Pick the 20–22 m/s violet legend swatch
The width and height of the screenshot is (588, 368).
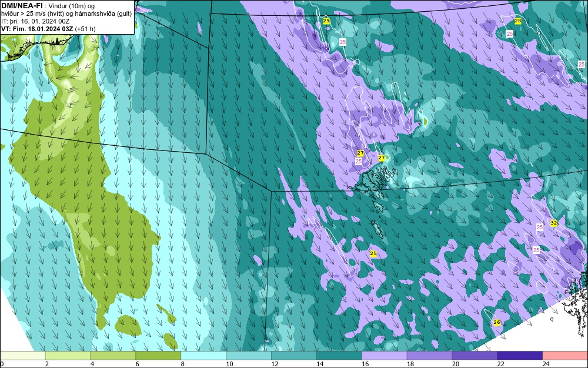475,355
